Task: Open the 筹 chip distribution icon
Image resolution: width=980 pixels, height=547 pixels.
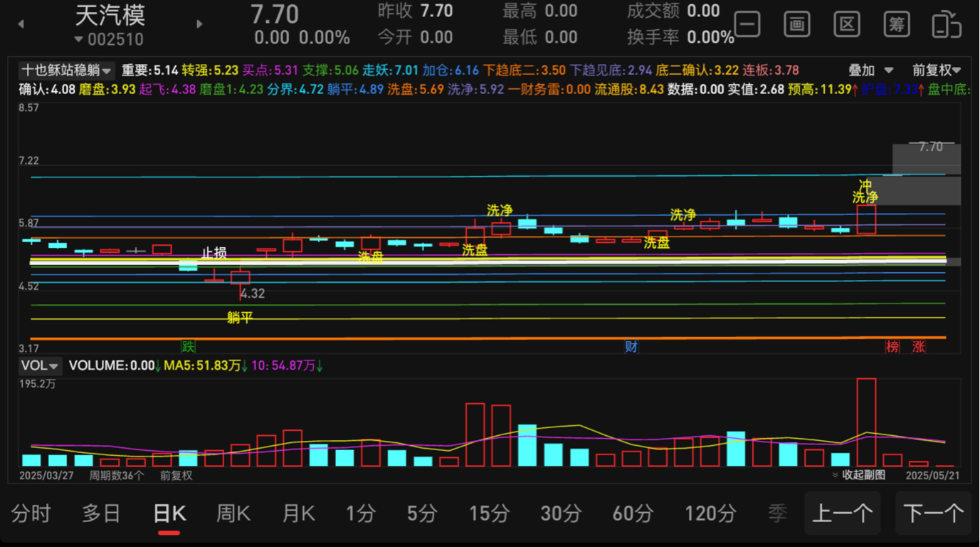Action: pyautogui.click(x=897, y=24)
